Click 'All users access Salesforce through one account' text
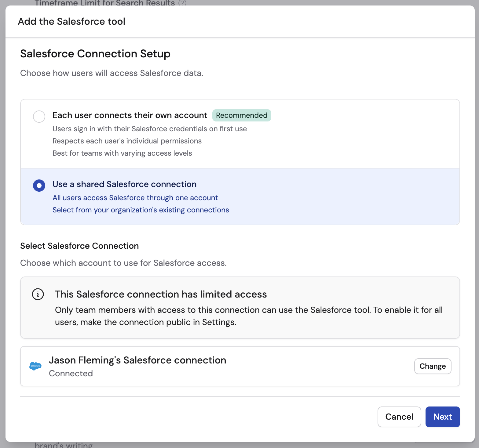 135,198
